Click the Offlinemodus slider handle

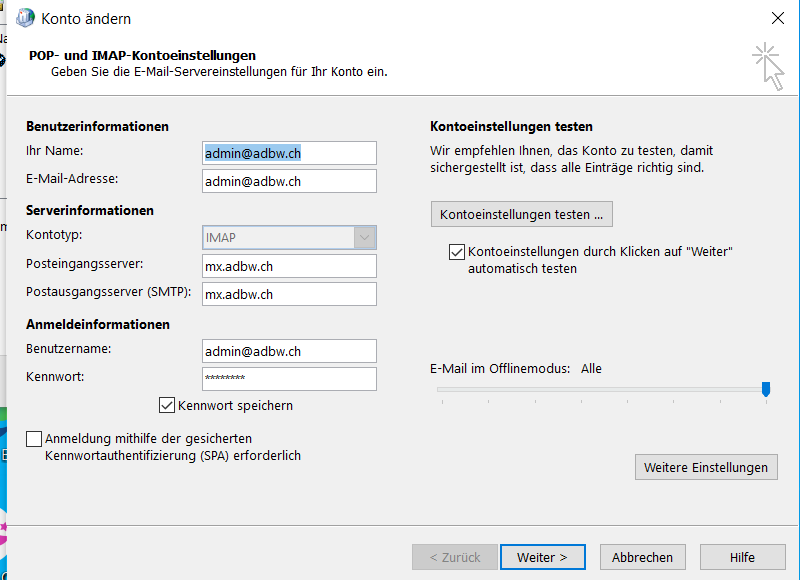pyautogui.click(x=766, y=389)
